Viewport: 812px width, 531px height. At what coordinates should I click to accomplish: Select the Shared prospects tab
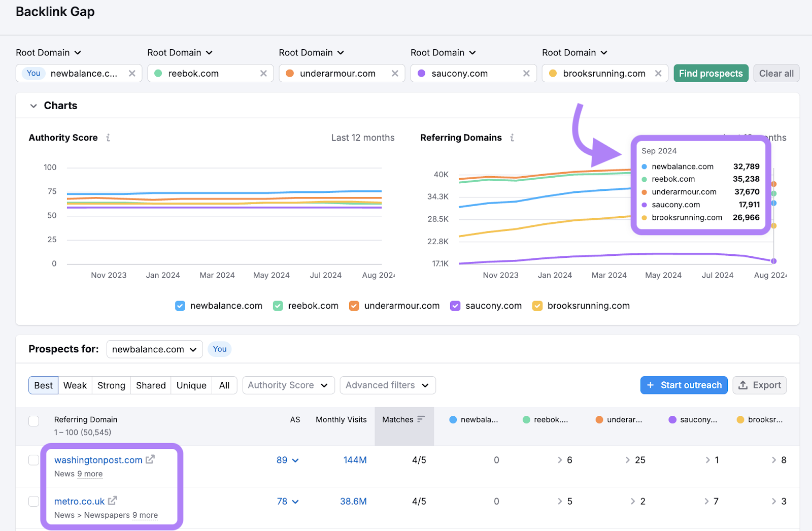point(151,385)
